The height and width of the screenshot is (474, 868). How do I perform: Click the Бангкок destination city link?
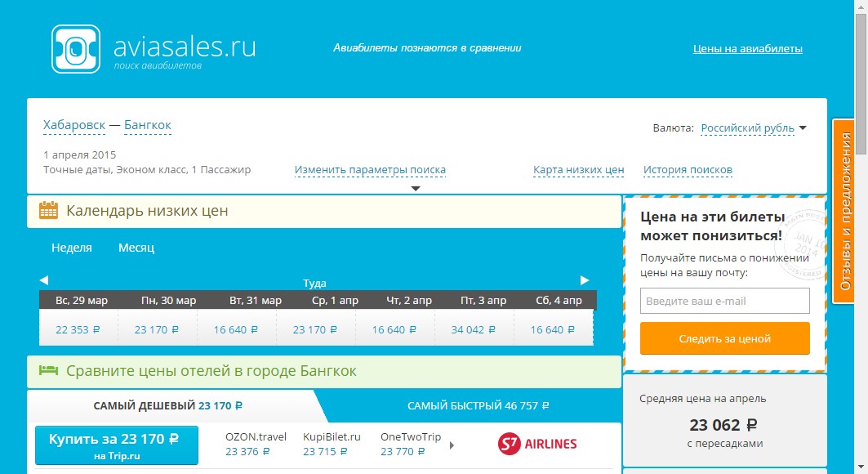148,125
